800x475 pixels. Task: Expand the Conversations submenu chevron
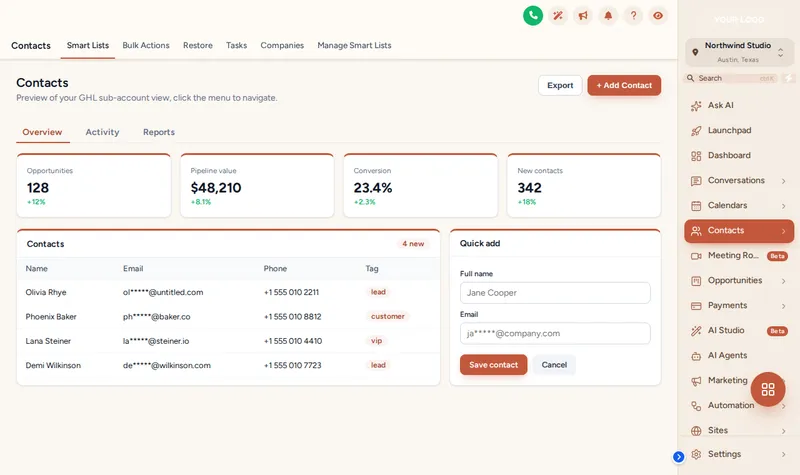point(783,181)
